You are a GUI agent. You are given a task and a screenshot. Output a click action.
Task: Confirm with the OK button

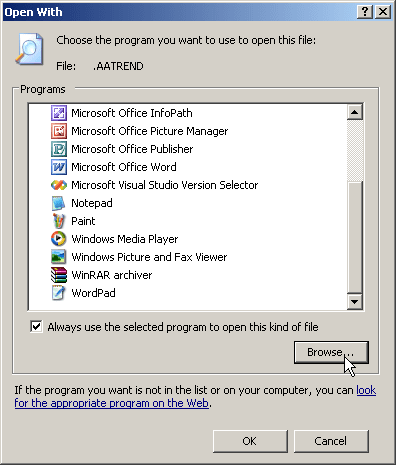(250, 441)
